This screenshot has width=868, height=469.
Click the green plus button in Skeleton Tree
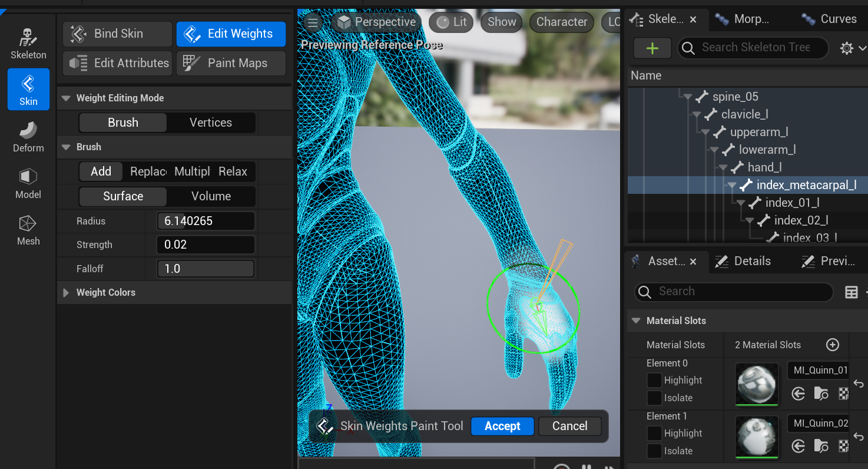coord(652,48)
